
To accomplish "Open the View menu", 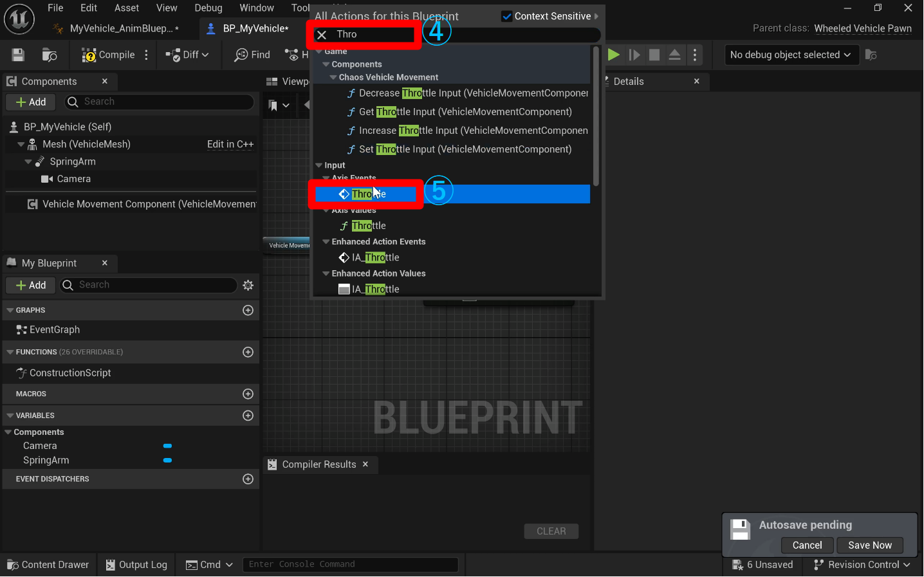I will click(167, 8).
